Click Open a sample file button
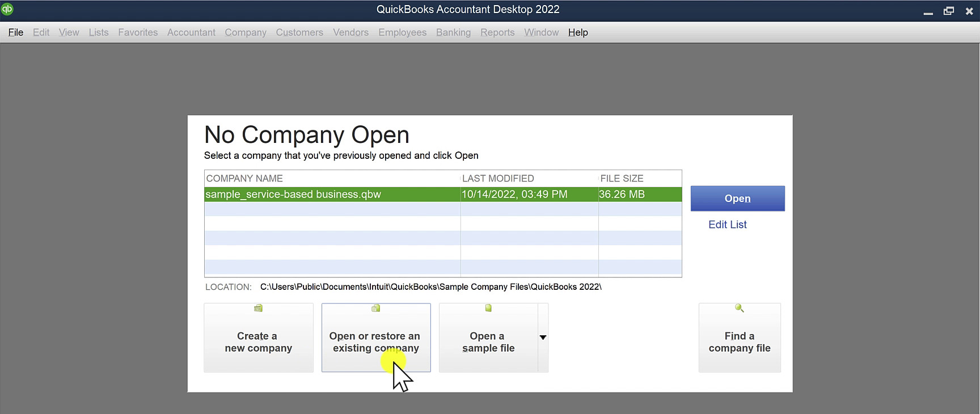The image size is (980, 414). 488,337
